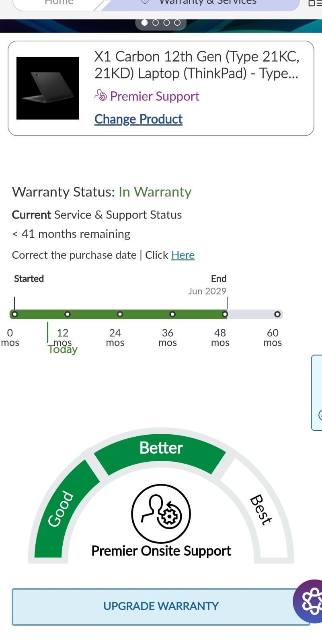Click Here to correct purchase date
The image size is (322, 644).
click(183, 255)
